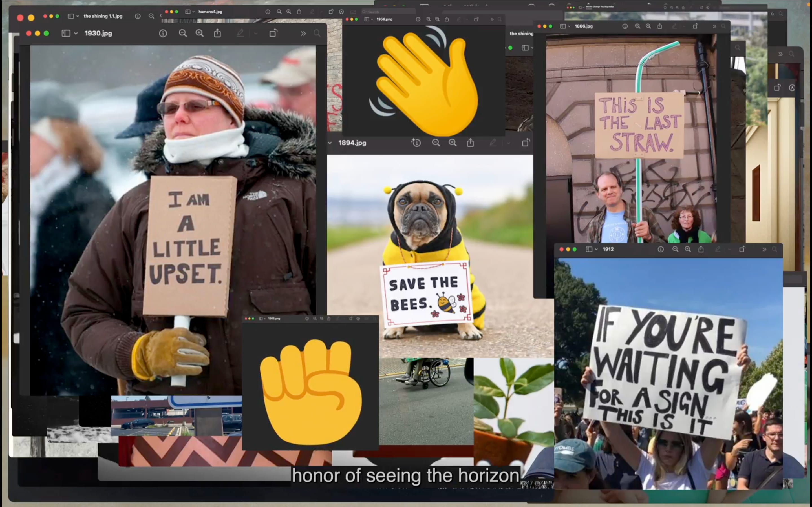Zoom out in the 1930.jpg window

pyautogui.click(x=182, y=33)
